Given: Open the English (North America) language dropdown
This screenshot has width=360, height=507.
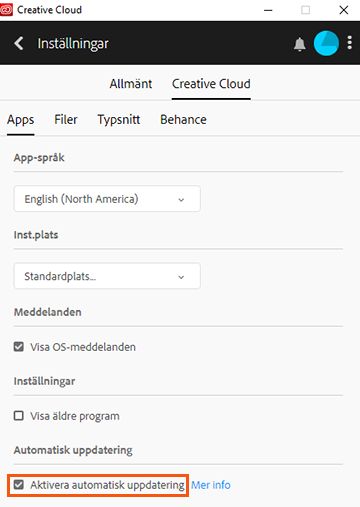Looking at the screenshot, I should coord(107,199).
